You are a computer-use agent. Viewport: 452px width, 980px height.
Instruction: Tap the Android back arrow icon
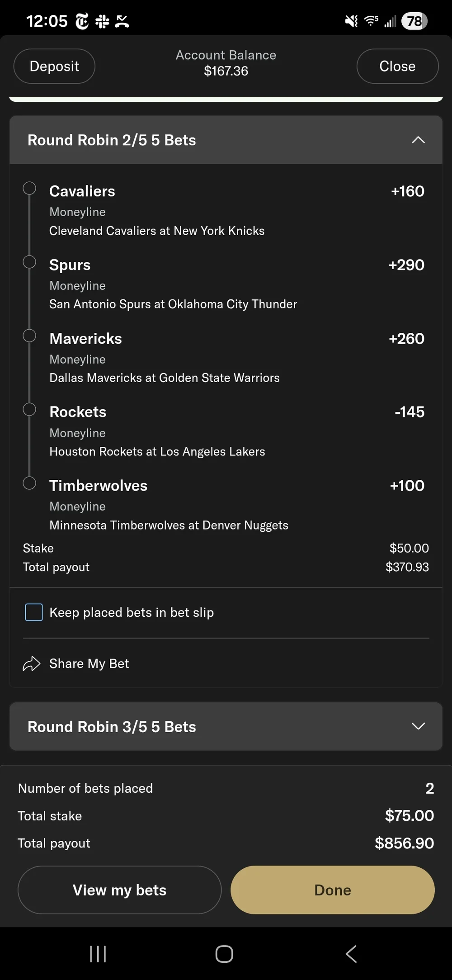pyautogui.click(x=351, y=954)
